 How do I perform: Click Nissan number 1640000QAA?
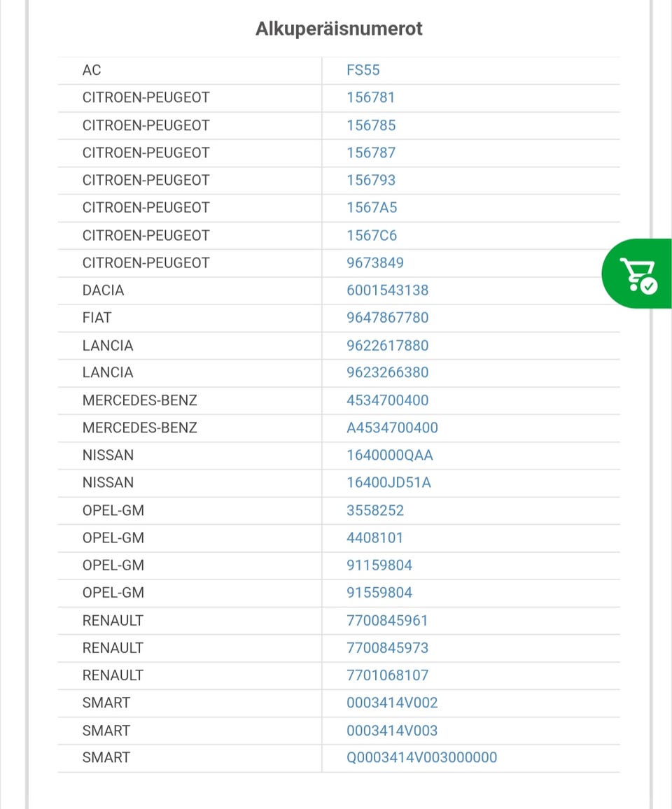[x=390, y=456]
